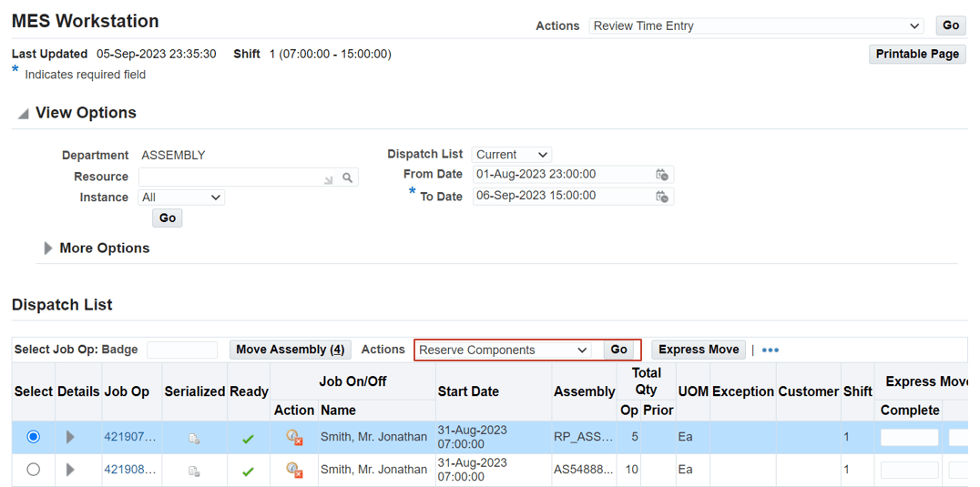Open the Instance dropdown set to All
980x487 pixels.
point(181,198)
